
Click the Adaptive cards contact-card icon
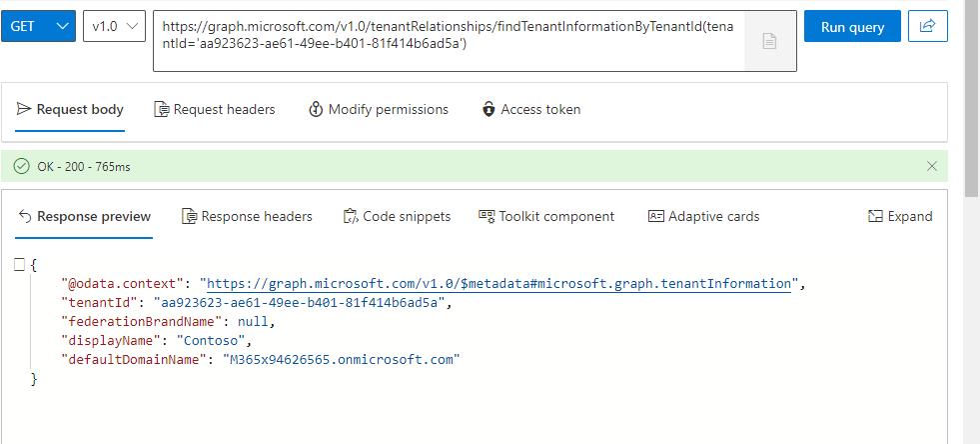(x=656, y=216)
